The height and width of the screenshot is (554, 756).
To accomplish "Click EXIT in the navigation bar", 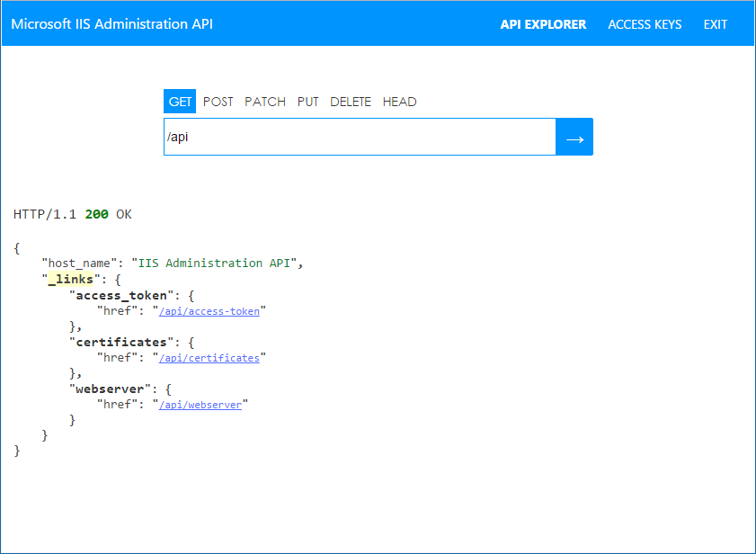I will [x=716, y=24].
